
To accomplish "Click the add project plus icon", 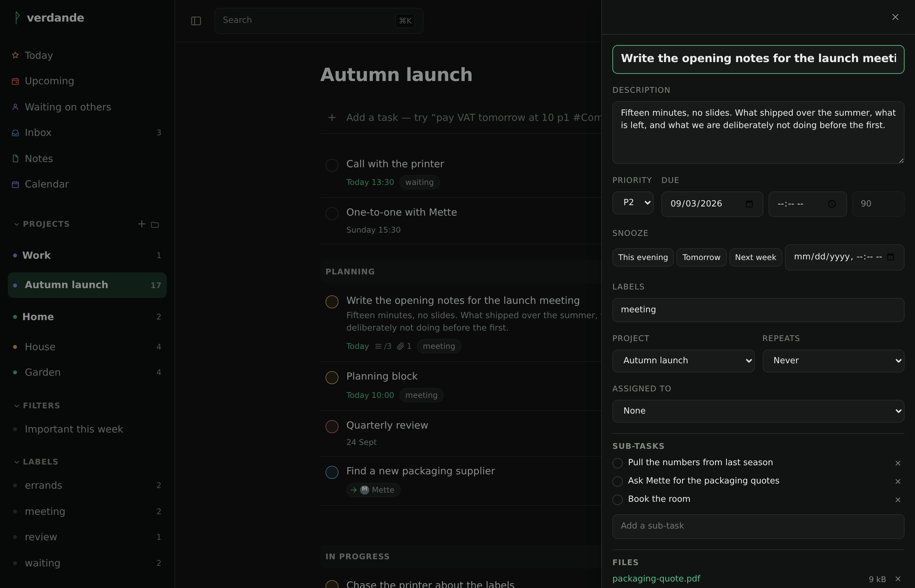I will [142, 224].
